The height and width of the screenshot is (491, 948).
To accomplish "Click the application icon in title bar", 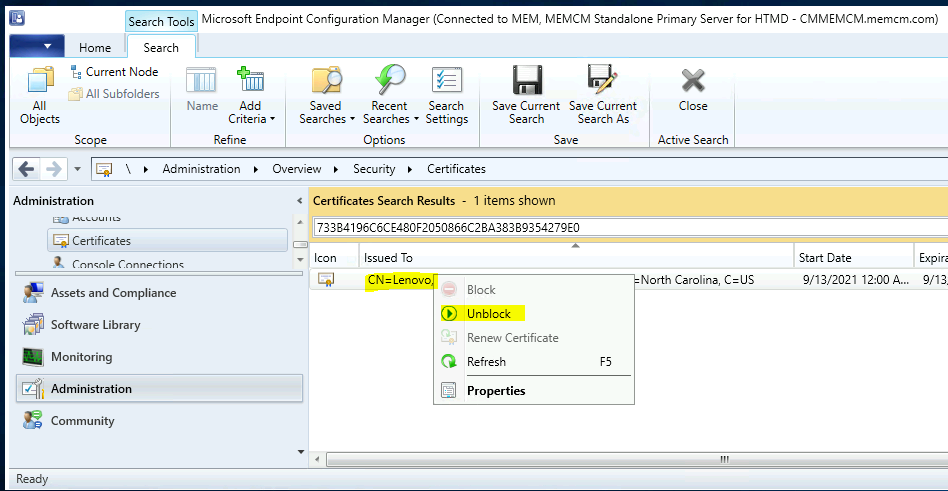I will [18, 18].
